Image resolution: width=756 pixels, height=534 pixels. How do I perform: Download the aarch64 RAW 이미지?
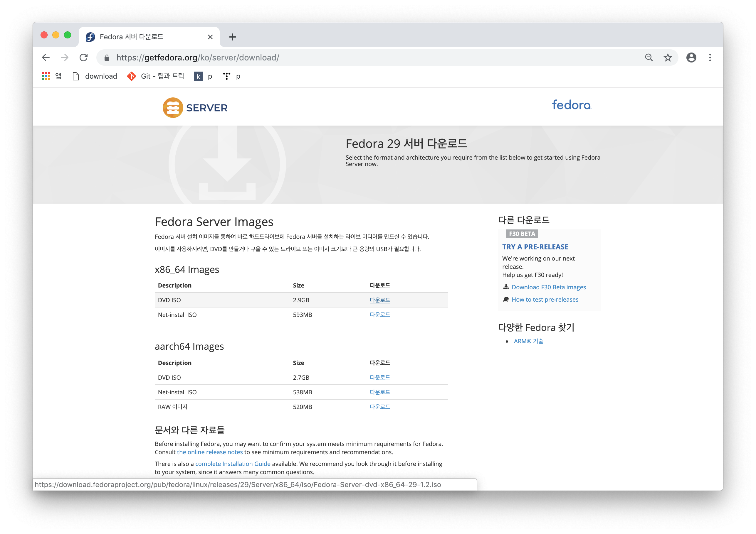coord(380,407)
